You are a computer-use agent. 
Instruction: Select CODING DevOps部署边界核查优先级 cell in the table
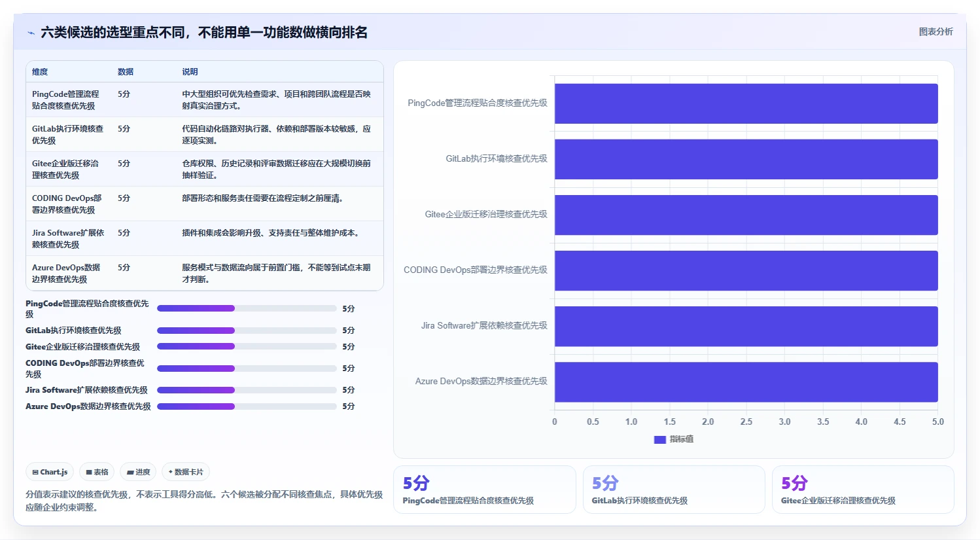click(68, 204)
